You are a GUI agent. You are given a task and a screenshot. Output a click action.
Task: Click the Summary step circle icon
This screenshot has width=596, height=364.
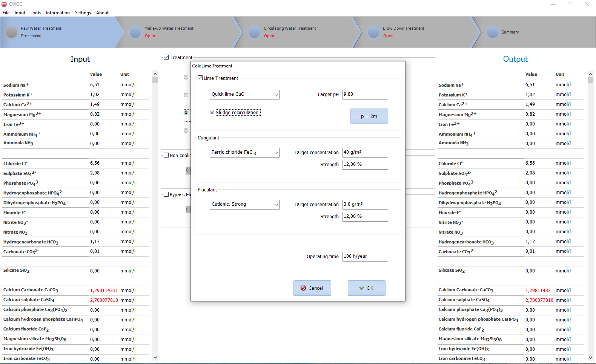[x=493, y=32]
